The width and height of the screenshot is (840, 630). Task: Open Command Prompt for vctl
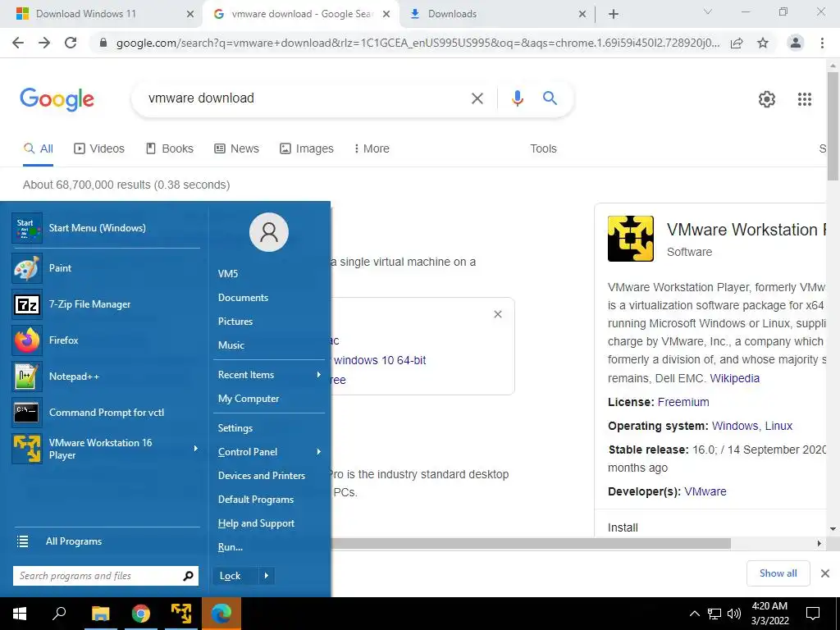click(x=106, y=412)
